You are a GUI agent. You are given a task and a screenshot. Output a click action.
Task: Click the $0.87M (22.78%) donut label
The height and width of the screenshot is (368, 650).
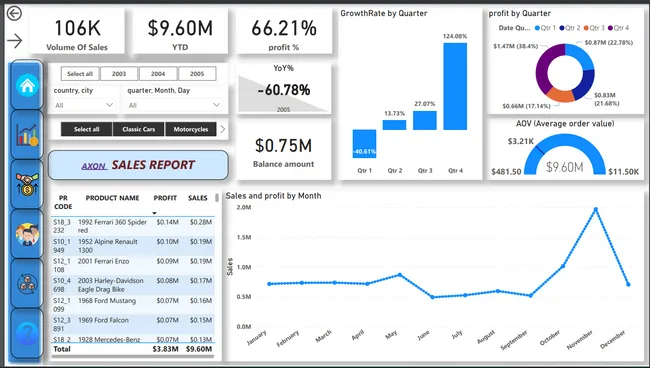pos(609,43)
